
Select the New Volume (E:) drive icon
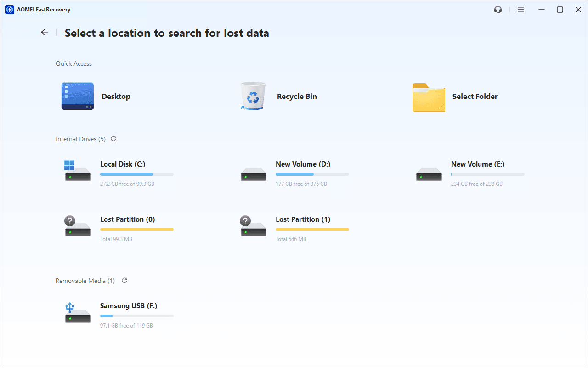coord(429,174)
